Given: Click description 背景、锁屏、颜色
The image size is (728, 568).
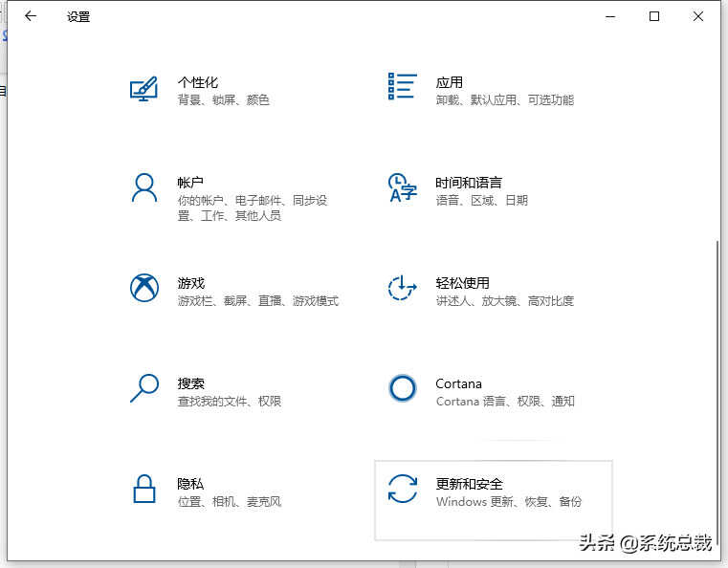Looking at the screenshot, I should pos(223,99).
